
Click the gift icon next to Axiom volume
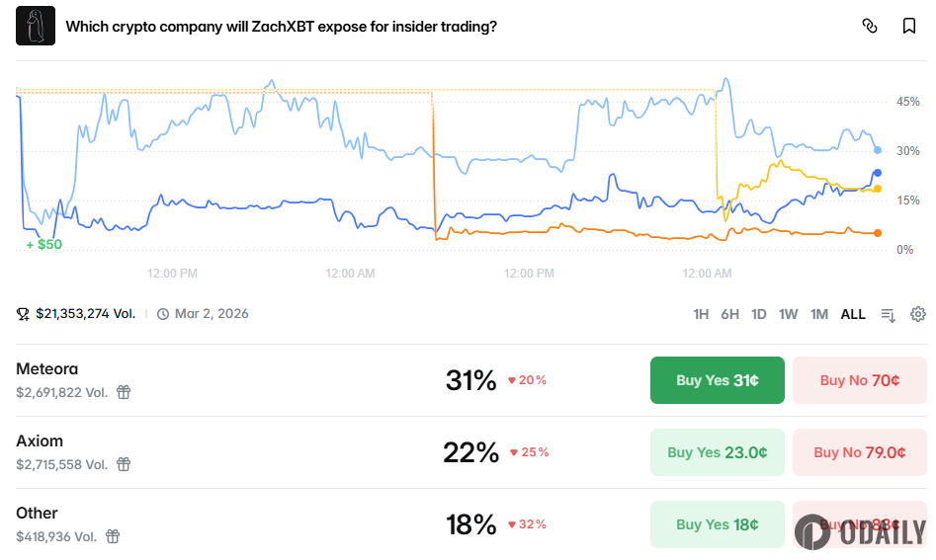pos(124,464)
